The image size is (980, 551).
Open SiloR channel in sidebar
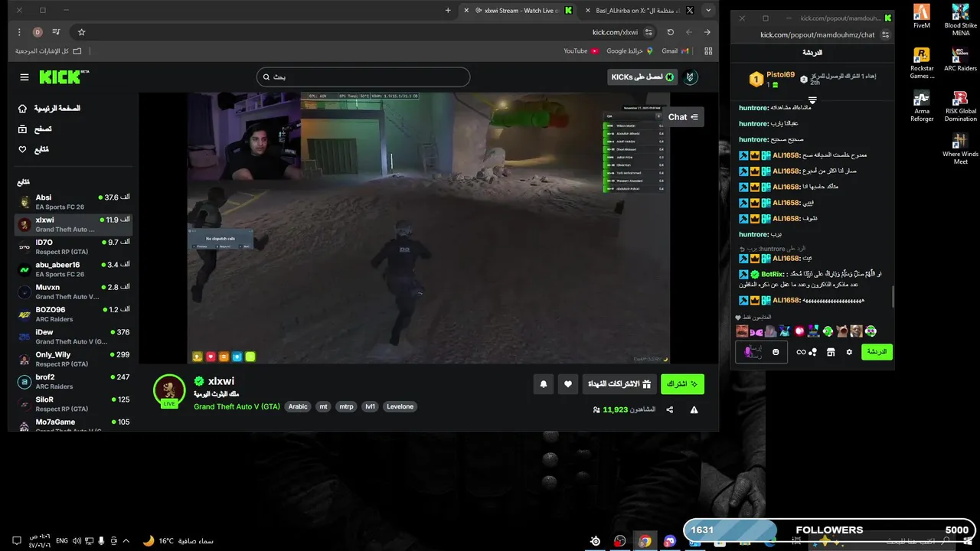point(73,404)
